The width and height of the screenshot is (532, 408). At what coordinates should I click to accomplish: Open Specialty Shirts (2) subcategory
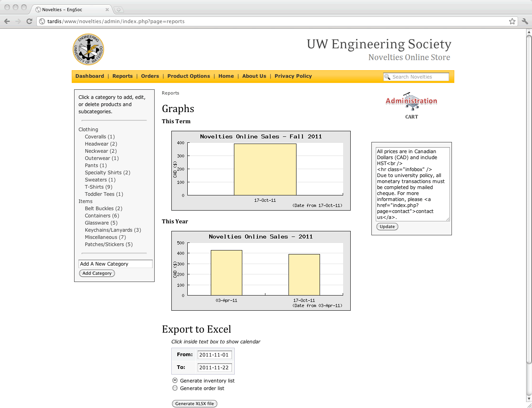click(x=108, y=173)
